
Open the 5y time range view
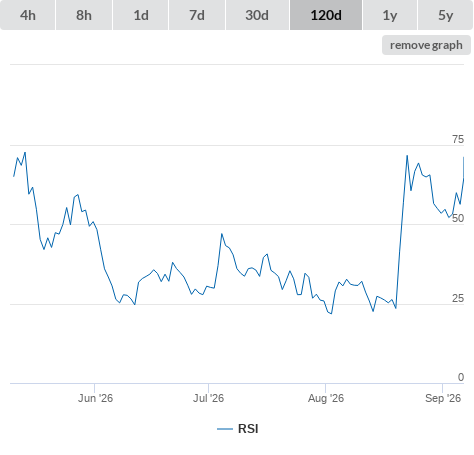(x=445, y=15)
